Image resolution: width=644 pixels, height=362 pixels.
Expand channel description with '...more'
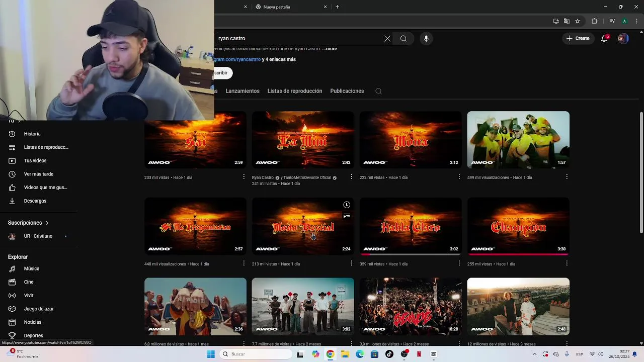[x=330, y=49]
